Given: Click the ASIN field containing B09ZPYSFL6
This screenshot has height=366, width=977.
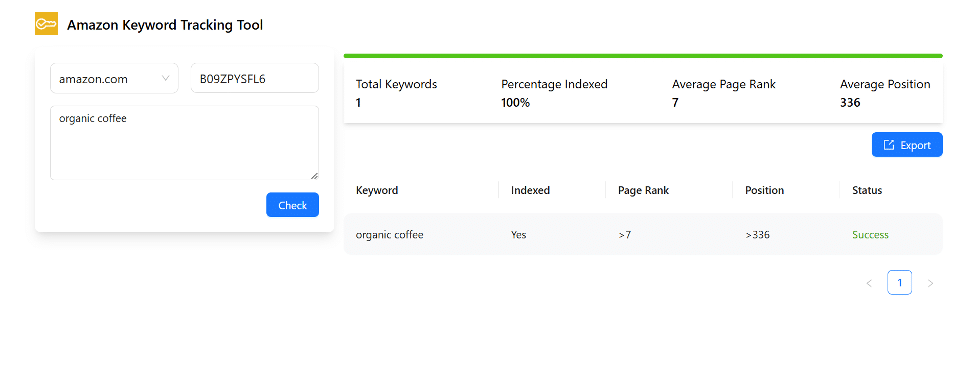Looking at the screenshot, I should (x=255, y=79).
